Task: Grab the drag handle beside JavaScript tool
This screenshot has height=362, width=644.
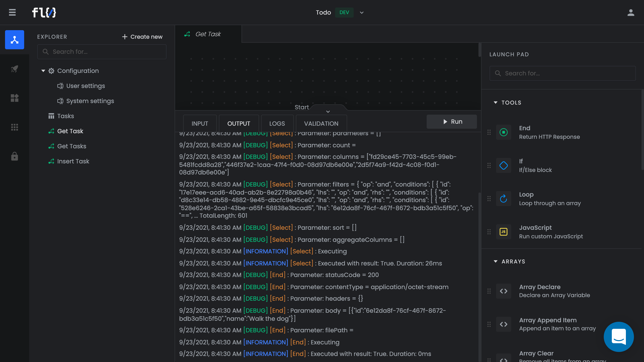Action: tap(489, 232)
